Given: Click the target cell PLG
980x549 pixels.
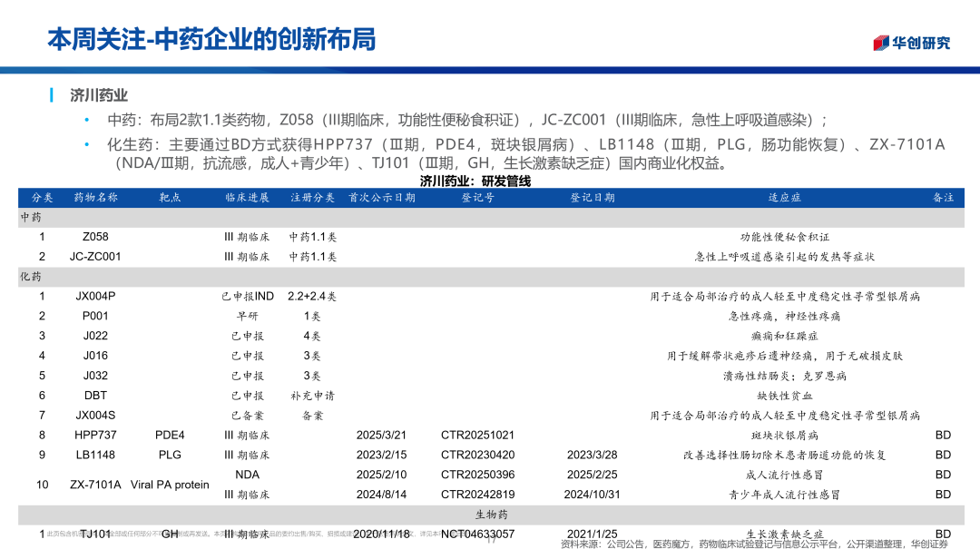Looking at the screenshot, I should (x=170, y=456).
